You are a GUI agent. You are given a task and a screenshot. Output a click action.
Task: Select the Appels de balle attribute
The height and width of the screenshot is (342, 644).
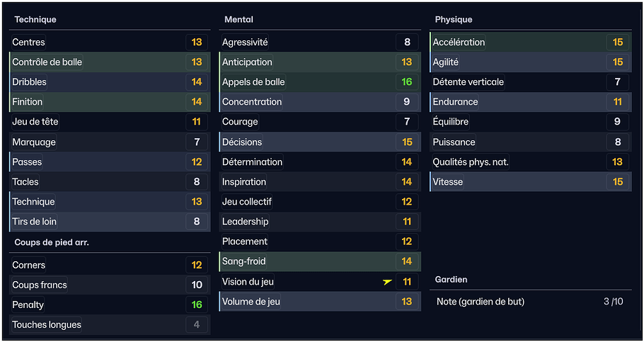[253, 82]
